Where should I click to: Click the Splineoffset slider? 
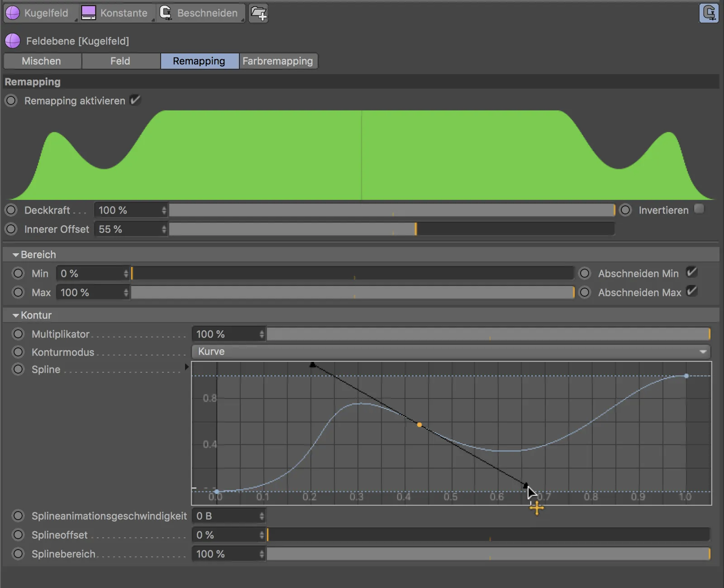click(489, 535)
